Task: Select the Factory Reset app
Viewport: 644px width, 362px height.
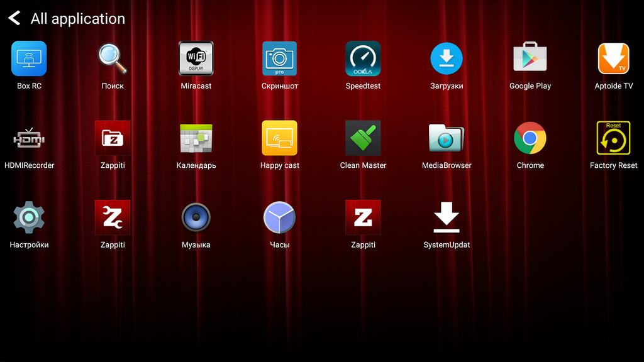Action: pos(614,138)
